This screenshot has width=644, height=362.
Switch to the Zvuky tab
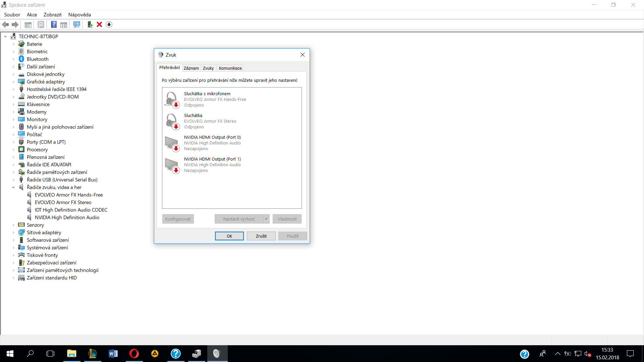[208, 68]
